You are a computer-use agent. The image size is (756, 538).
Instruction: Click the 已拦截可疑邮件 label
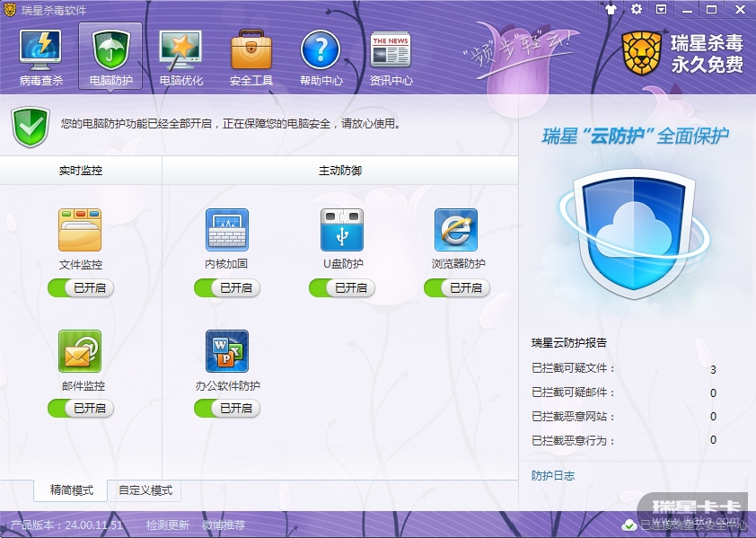tap(573, 392)
